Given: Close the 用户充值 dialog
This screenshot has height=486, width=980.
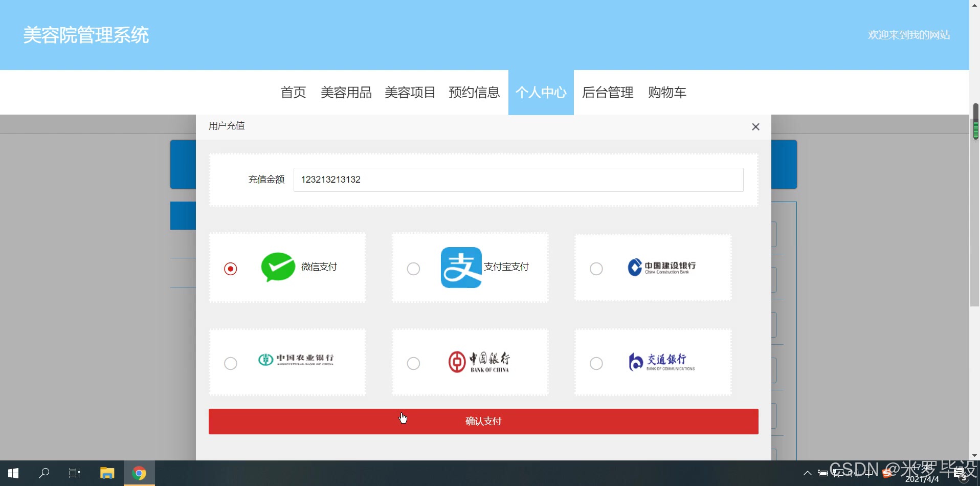Looking at the screenshot, I should pyautogui.click(x=755, y=127).
